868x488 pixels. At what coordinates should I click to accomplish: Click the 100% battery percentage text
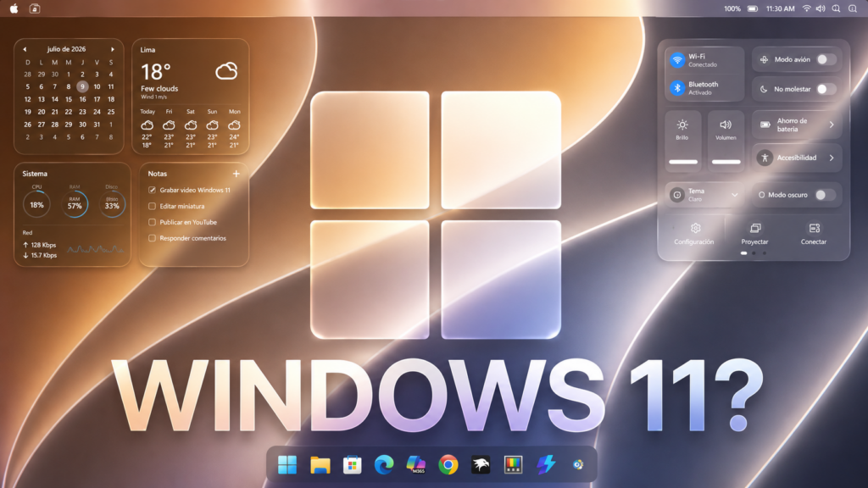[732, 8]
